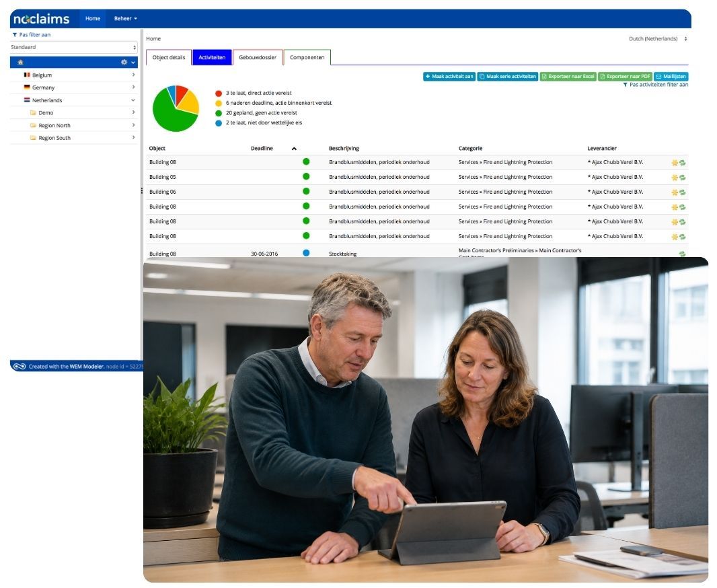Image resolution: width=717 pixels, height=588 pixels.
Task: Open the Standaard filter dropdown
Action: pos(73,47)
